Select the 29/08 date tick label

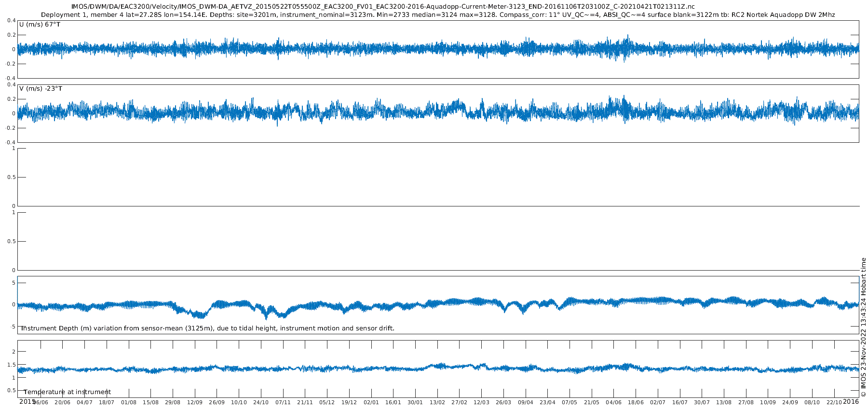click(x=173, y=402)
